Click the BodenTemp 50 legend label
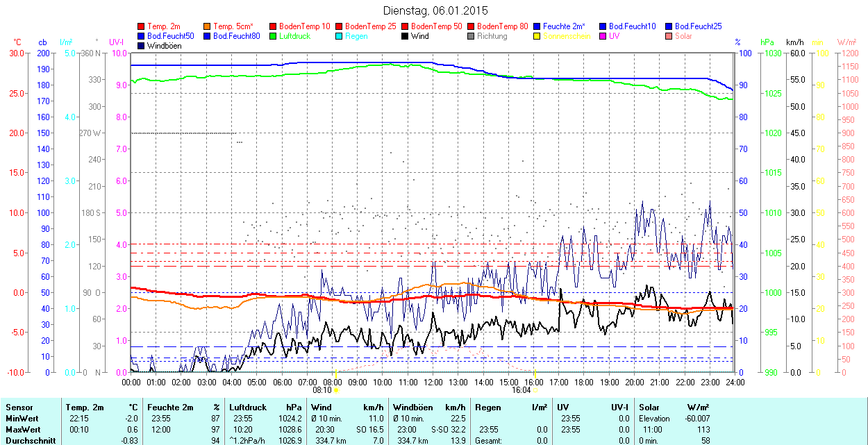 coord(437,26)
